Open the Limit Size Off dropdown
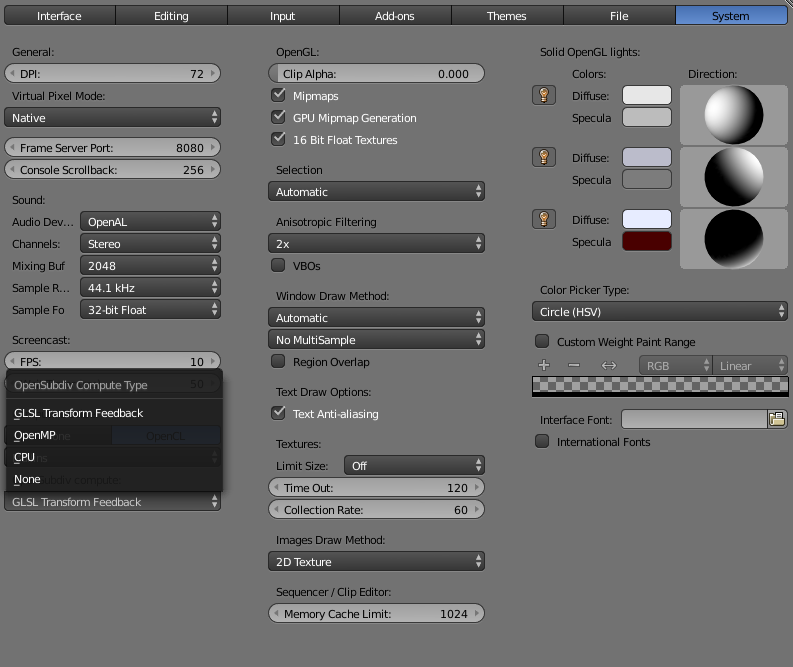Screen dimensions: 793x667 [414, 465]
